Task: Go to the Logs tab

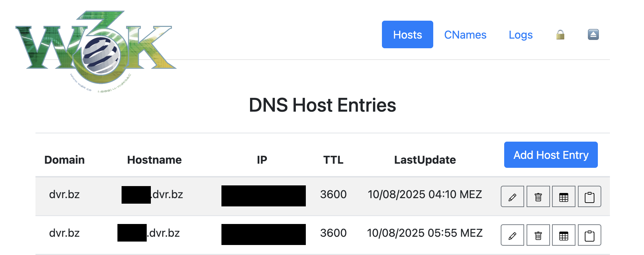Action: pyautogui.click(x=520, y=35)
